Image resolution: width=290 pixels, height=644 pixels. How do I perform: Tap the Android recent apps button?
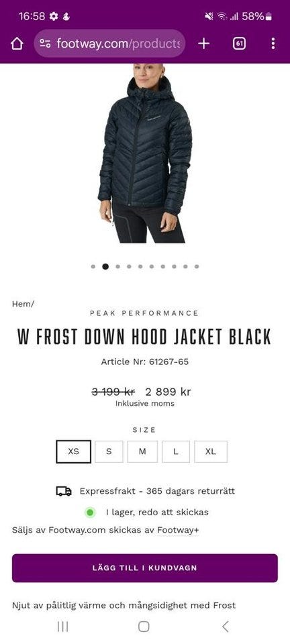coord(63,627)
